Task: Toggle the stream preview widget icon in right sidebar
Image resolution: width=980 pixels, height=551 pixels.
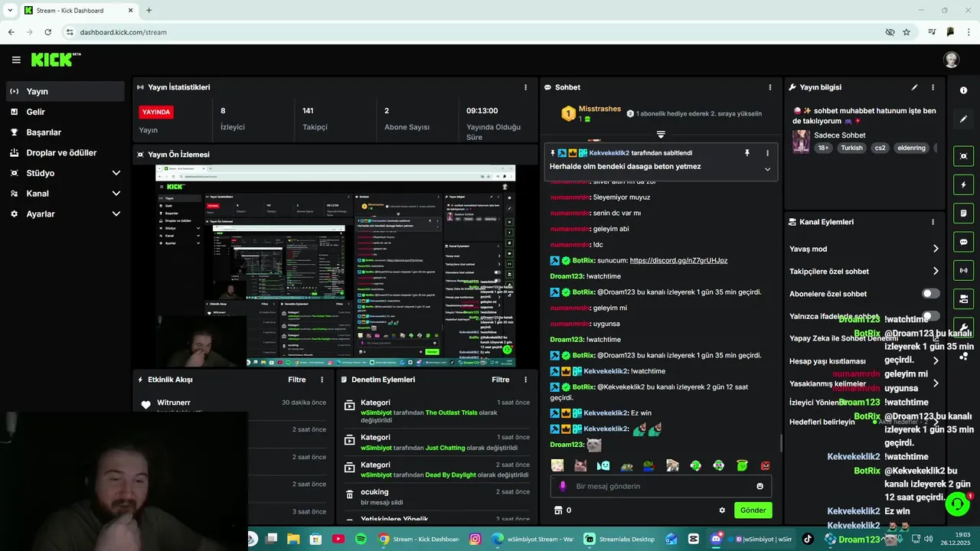Action: (963, 156)
